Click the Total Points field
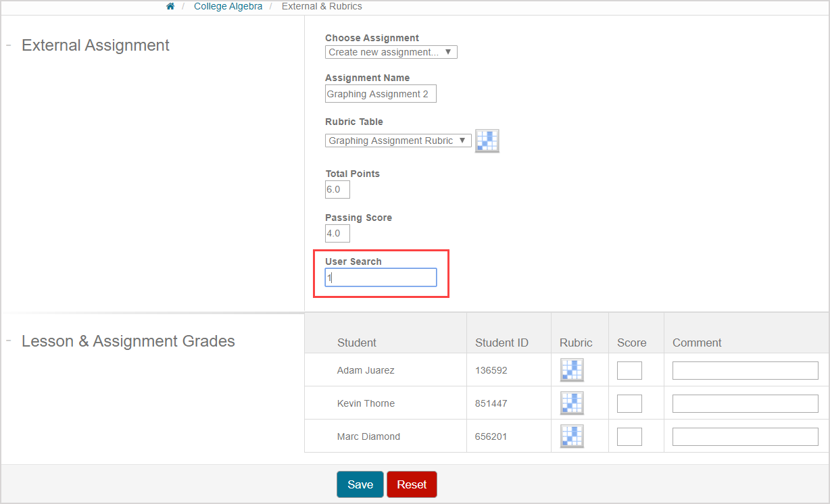The image size is (830, 504). click(x=337, y=190)
